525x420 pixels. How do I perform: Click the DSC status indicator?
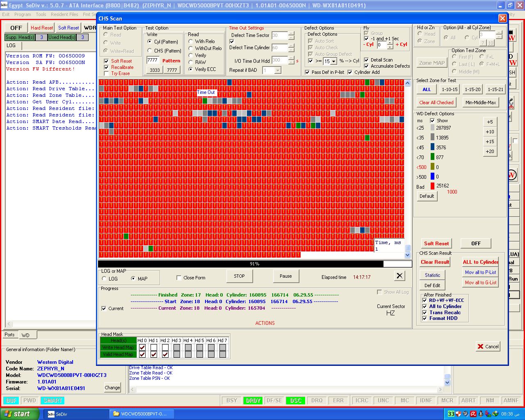tap(296, 401)
